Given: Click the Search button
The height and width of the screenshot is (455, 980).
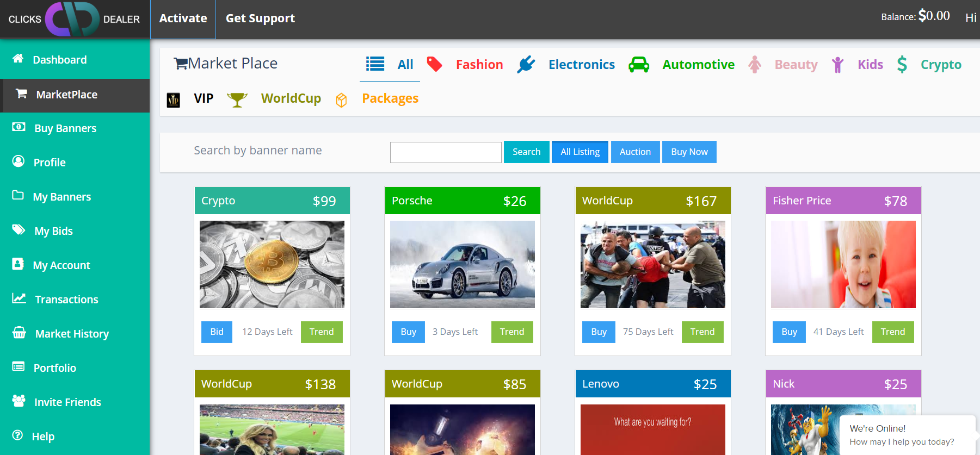Looking at the screenshot, I should 526,152.
